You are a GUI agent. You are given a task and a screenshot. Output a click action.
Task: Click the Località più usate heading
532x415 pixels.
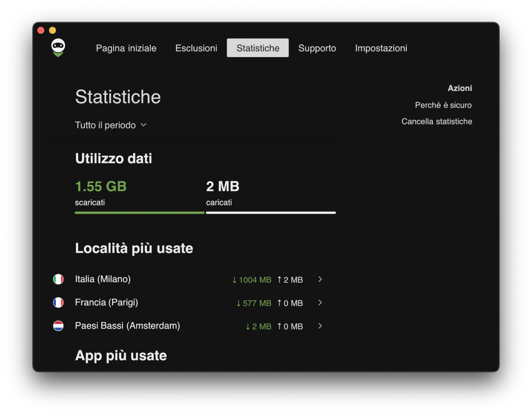pos(134,248)
